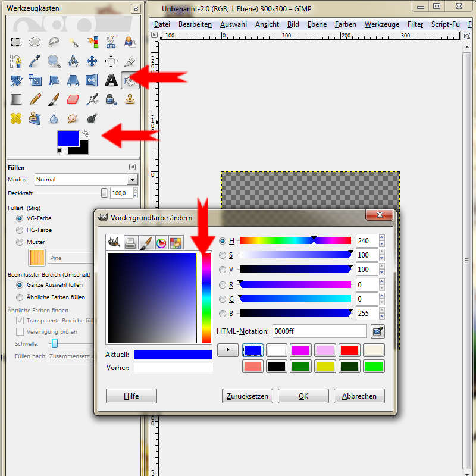Select the Alignment tool

click(111, 61)
